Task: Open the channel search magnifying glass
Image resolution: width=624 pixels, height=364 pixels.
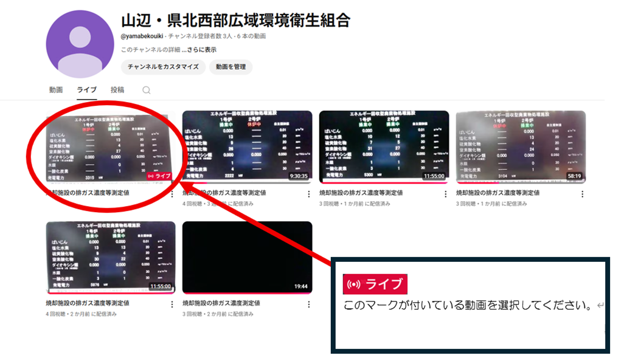Action: tap(145, 89)
